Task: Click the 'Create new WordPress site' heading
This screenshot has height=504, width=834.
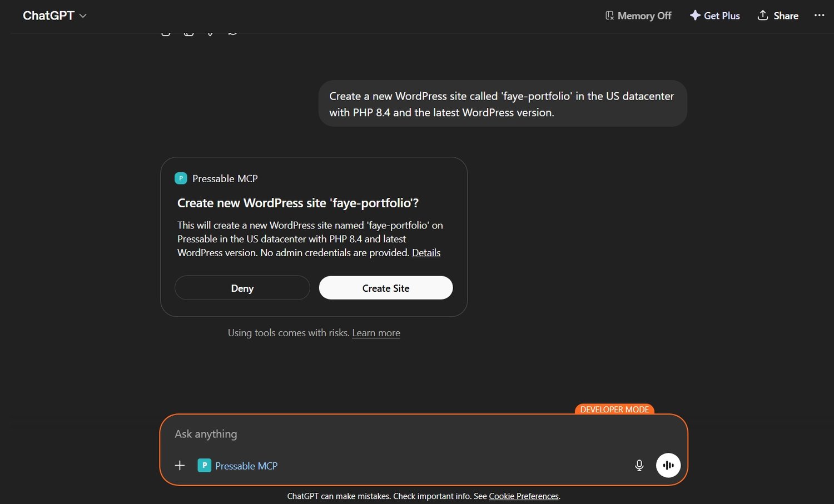Action: click(x=298, y=203)
